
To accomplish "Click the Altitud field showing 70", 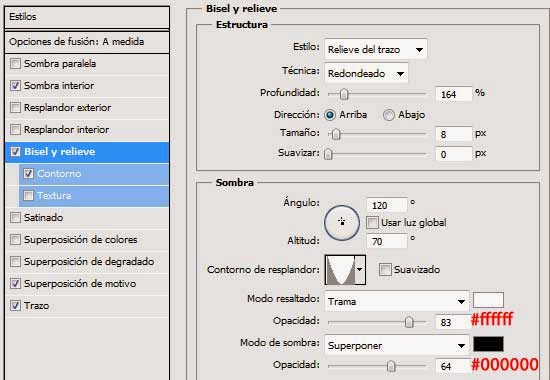I will tap(387, 241).
